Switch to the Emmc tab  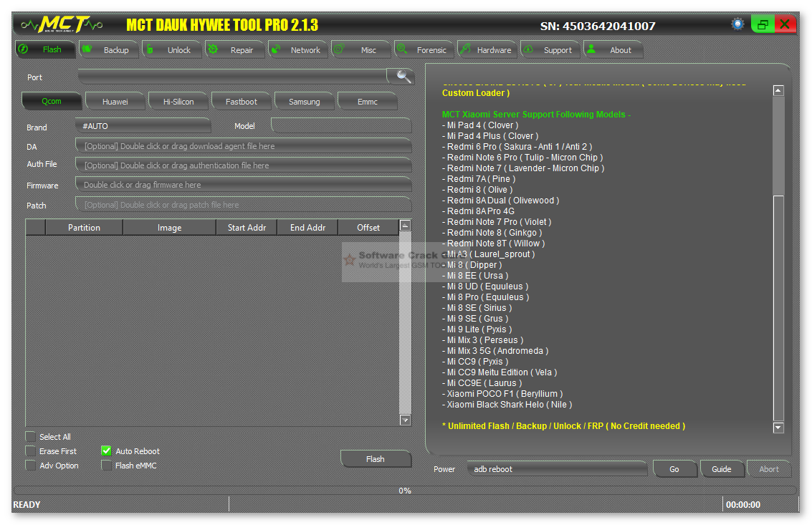tap(368, 102)
